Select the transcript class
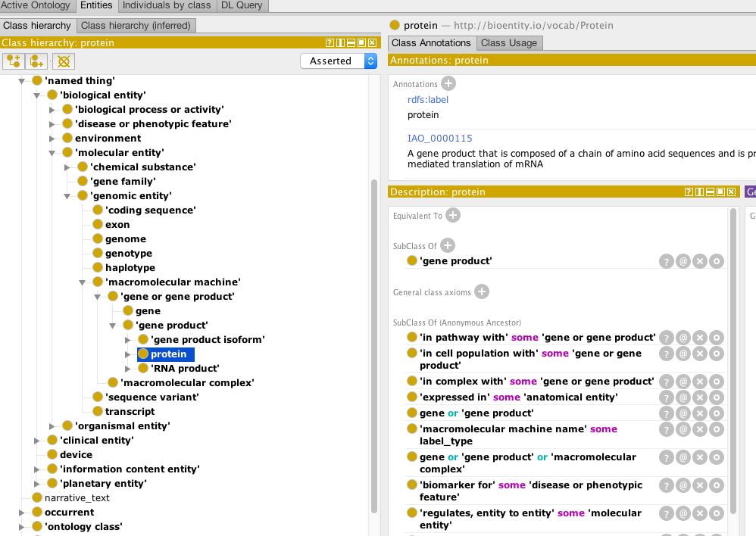The height and width of the screenshot is (536, 756). pyautogui.click(x=130, y=412)
